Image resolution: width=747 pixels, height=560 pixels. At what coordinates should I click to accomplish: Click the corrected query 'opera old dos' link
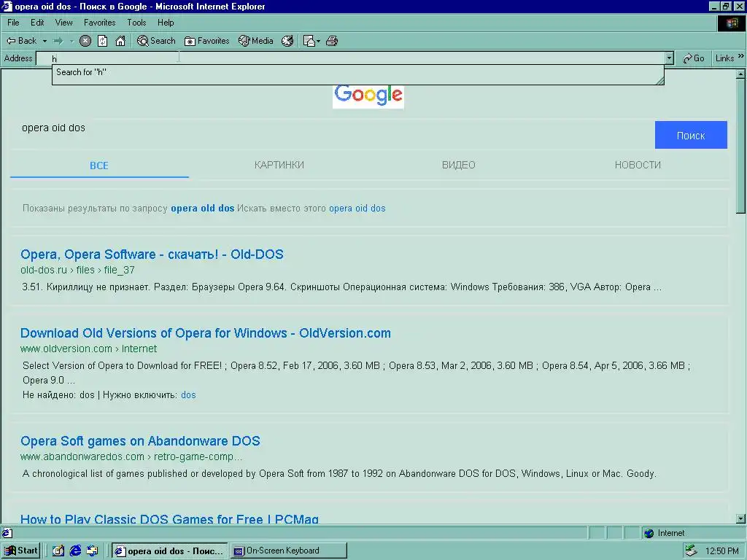[x=203, y=209]
